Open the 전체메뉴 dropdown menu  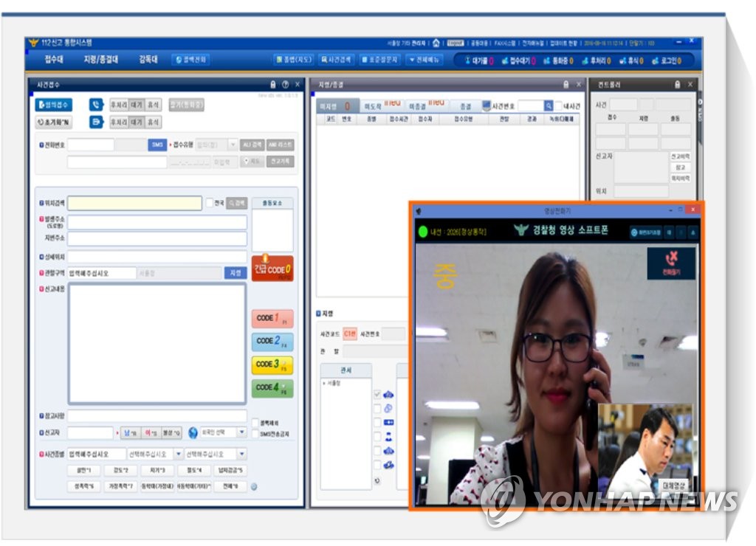(x=424, y=60)
